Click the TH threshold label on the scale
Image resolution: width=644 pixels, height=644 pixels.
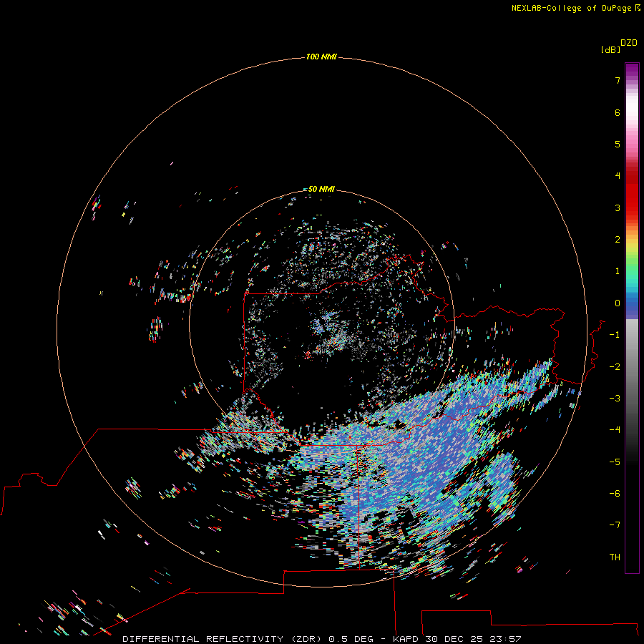(615, 557)
